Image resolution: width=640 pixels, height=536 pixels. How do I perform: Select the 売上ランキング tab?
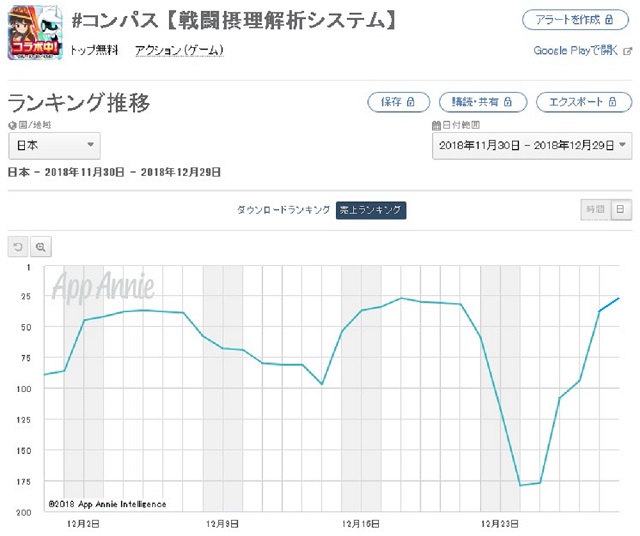371,210
